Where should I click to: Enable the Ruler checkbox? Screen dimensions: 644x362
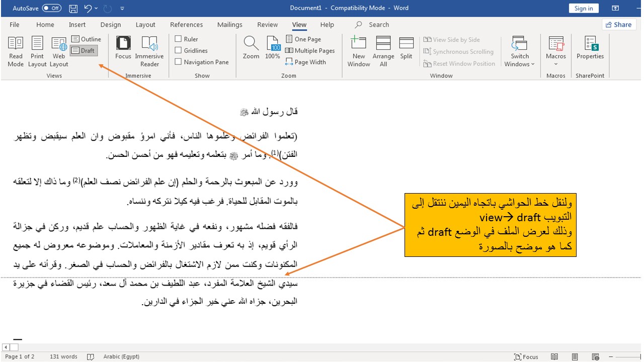(179, 39)
